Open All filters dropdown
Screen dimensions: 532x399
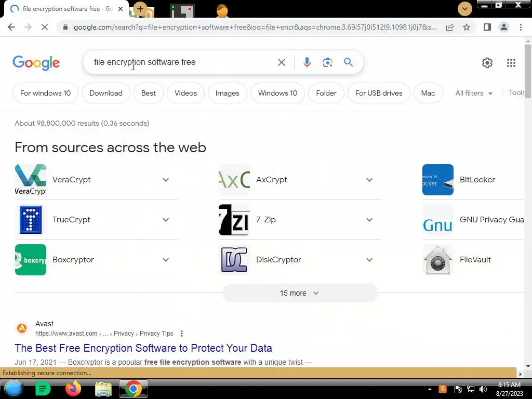474,94
